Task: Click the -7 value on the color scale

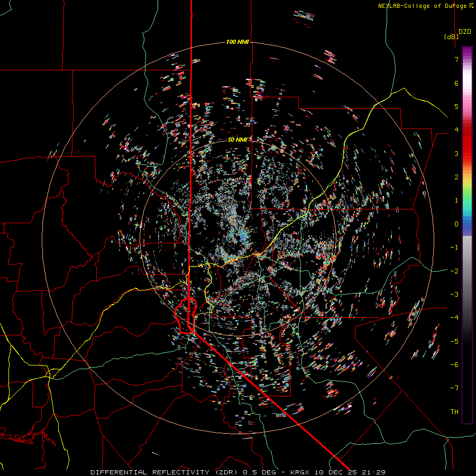Action: [x=454, y=388]
